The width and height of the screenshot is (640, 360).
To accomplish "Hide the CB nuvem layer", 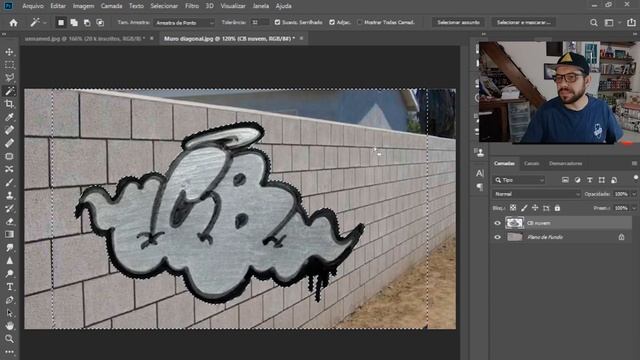I will pyautogui.click(x=497, y=223).
